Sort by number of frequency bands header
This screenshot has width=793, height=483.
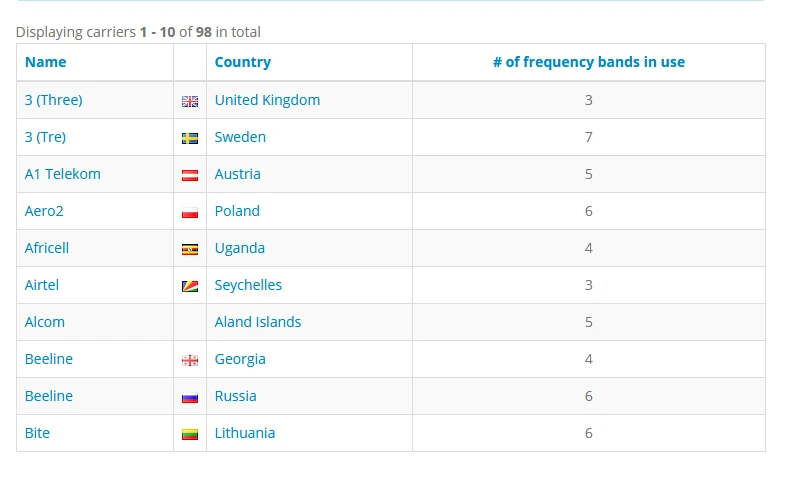click(x=589, y=62)
